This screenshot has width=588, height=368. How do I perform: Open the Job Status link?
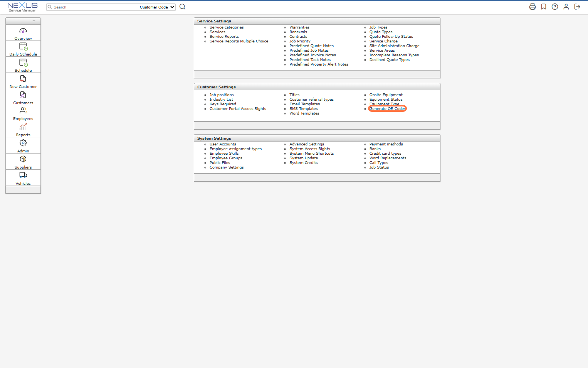379,167
